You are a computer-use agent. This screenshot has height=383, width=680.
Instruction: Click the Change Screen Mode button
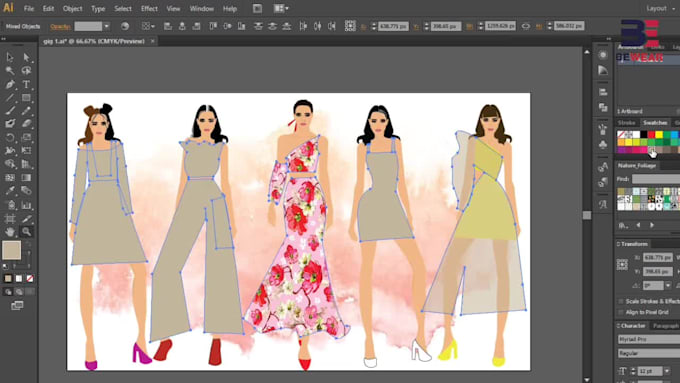click(17, 306)
